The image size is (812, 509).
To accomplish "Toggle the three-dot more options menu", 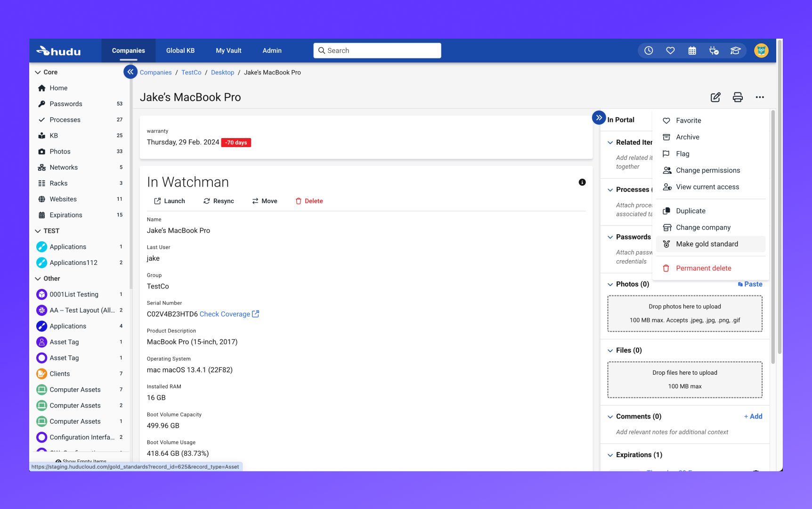I will tap(760, 97).
